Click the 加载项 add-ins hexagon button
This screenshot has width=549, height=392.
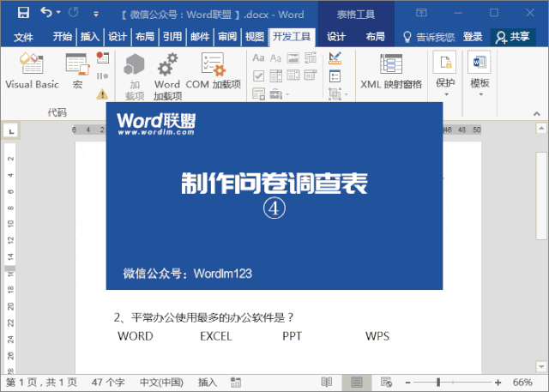(135, 76)
